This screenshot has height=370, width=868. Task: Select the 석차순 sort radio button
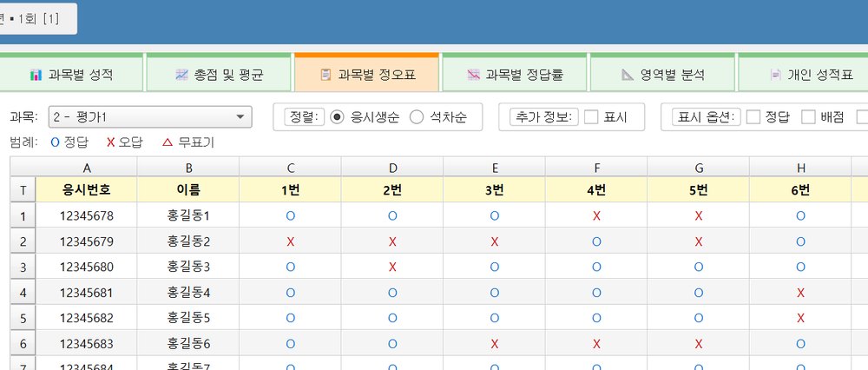coord(417,117)
